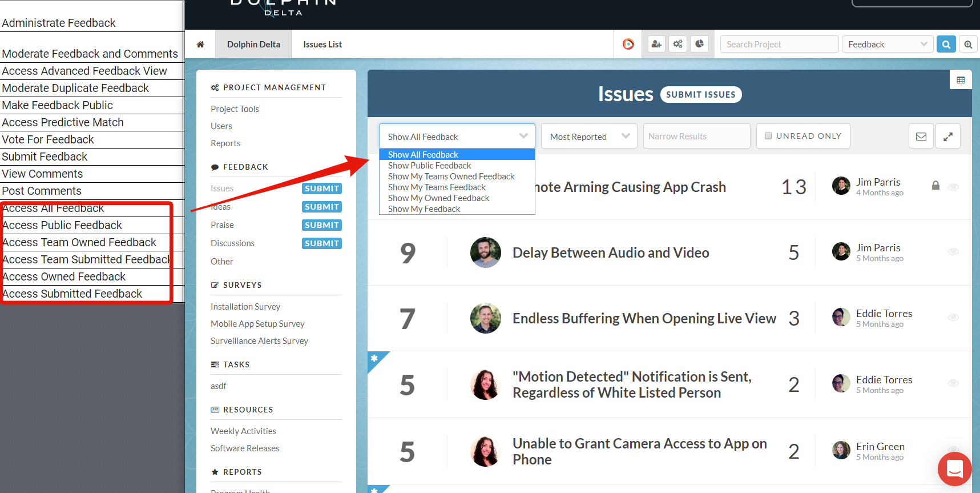Open Project Tools link
980x493 pixels.
coord(235,109)
